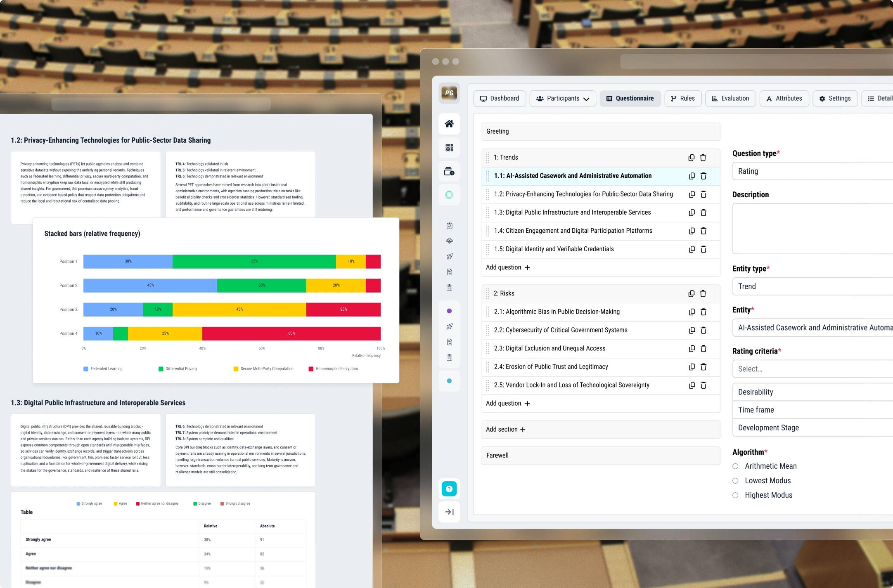Choose Time frame from the rating criteria list
This screenshot has height=588, width=893.
tap(812, 410)
